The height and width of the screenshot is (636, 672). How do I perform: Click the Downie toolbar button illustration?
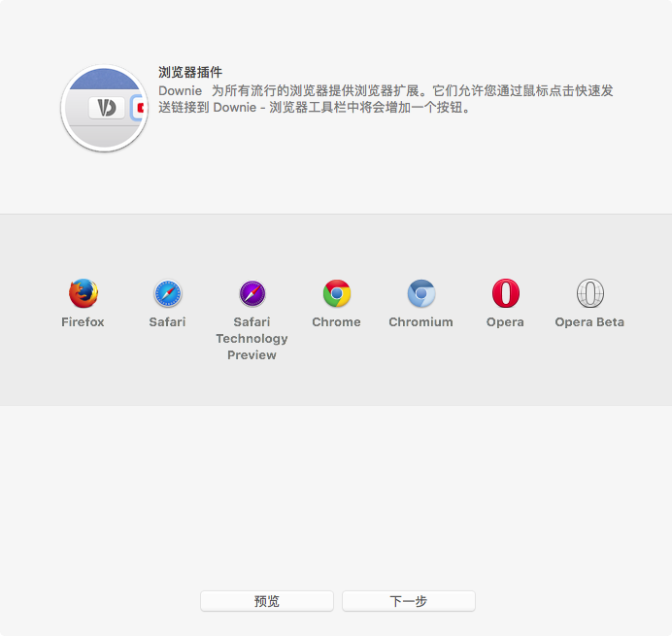pos(105,108)
